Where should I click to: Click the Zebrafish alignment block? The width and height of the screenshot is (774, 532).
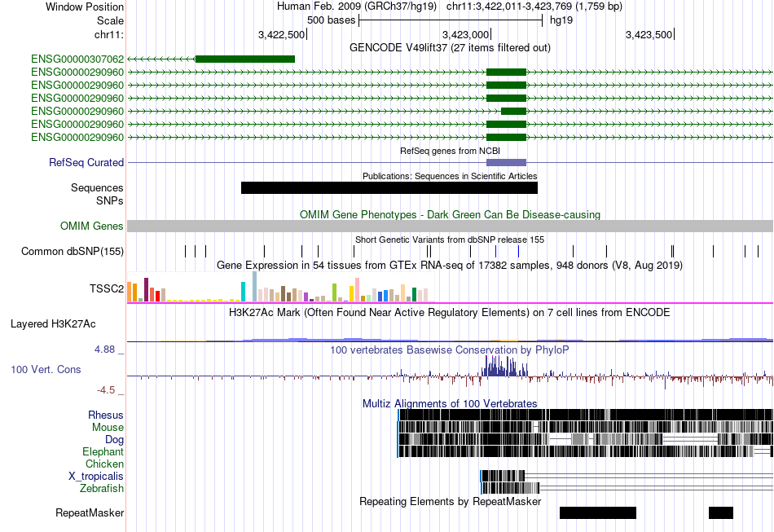tap(510, 488)
